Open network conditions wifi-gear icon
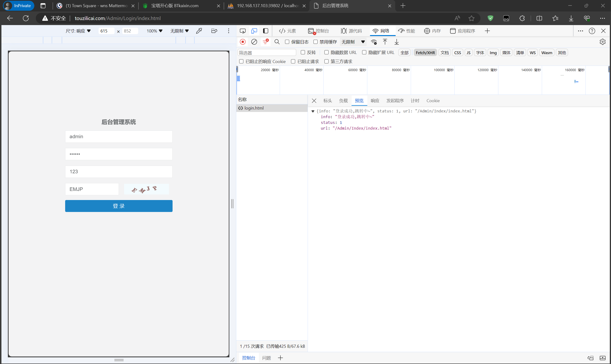The width and height of the screenshot is (611, 364). 374,42
